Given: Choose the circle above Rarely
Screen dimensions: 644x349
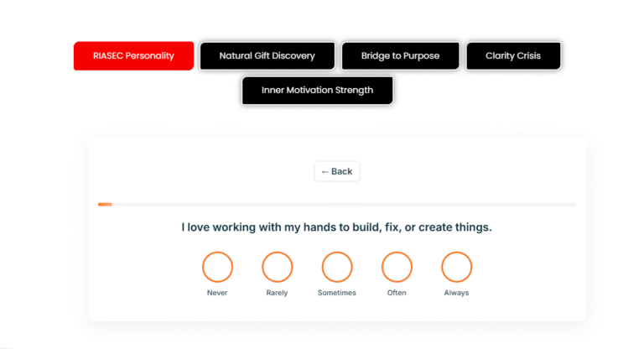Looking at the screenshot, I should pos(277,267).
